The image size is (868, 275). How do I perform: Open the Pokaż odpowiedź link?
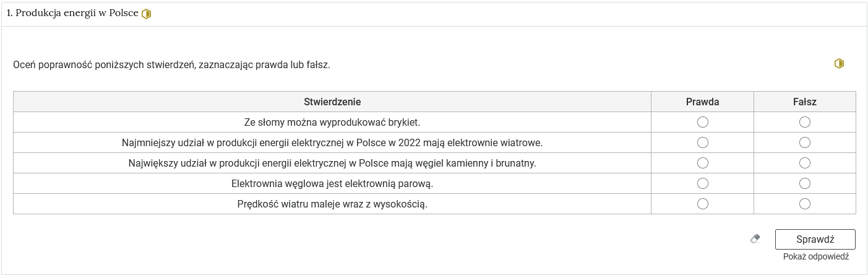pyautogui.click(x=815, y=256)
